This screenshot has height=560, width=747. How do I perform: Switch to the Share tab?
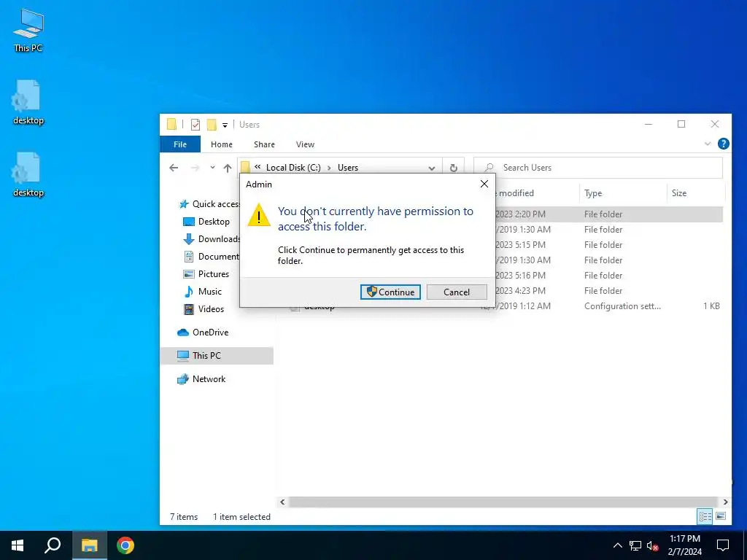264,144
